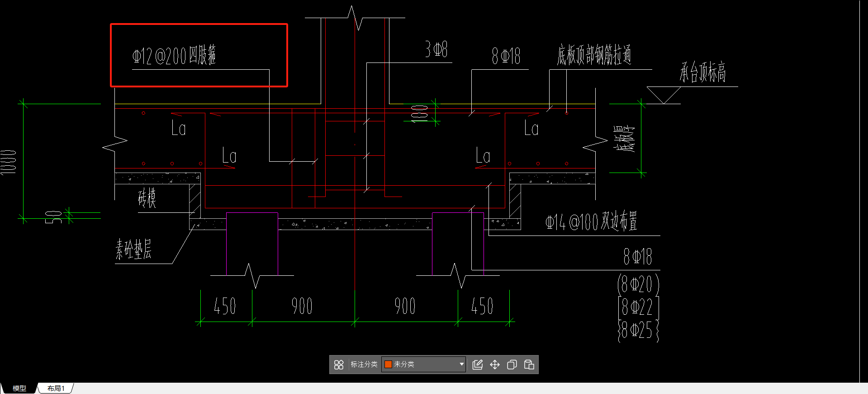Viewport: 868px width, 394px height.
Task: Click the 标注分类 label in the toolbar
Action: [x=364, y=364]
